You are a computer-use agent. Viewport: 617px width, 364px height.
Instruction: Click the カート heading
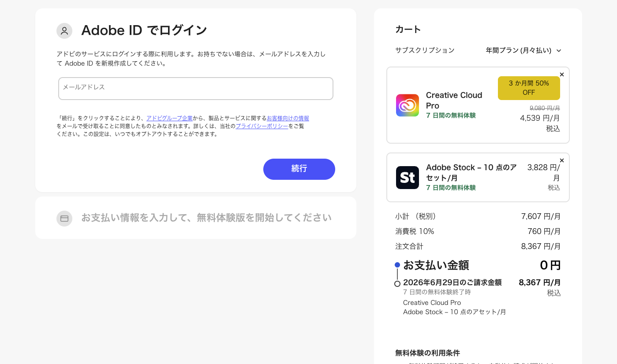[x=408, y=30]
